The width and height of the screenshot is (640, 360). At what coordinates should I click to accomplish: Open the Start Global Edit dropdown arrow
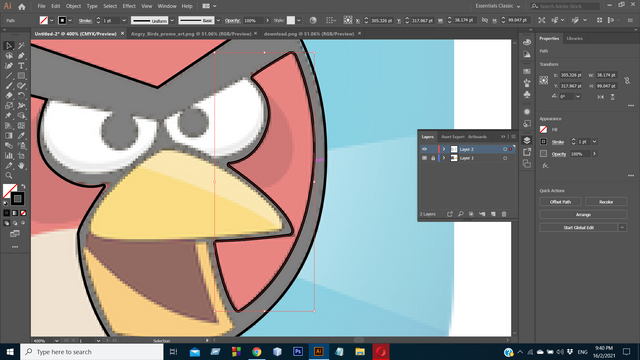point(622,227)
